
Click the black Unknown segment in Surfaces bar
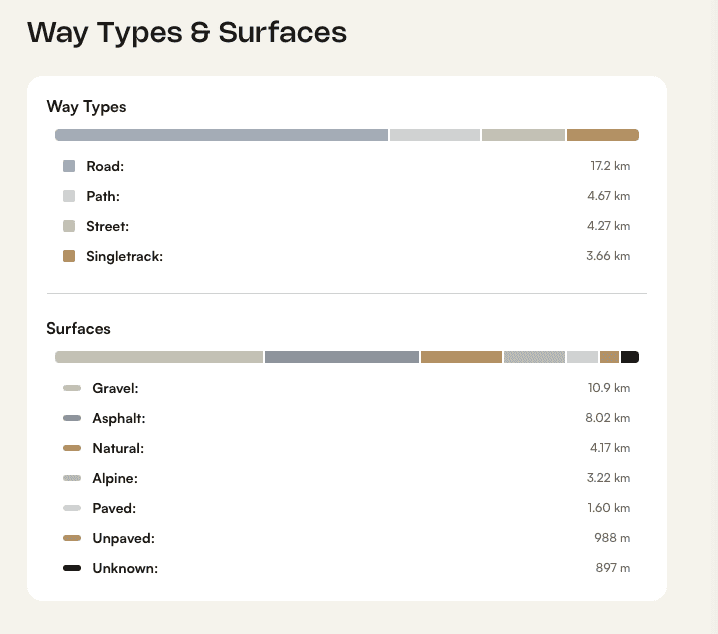(x=630, y=357)
